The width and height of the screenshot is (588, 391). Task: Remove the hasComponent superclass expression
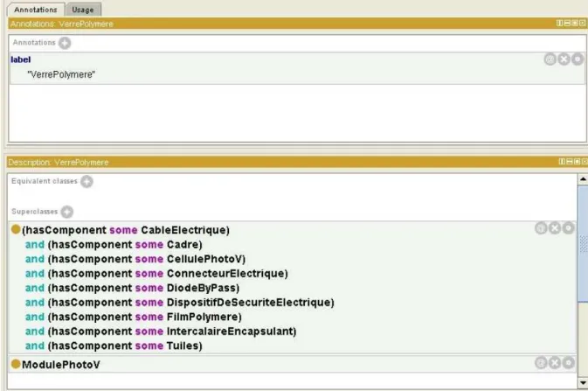pyautogui.click(x=555, y=227)
